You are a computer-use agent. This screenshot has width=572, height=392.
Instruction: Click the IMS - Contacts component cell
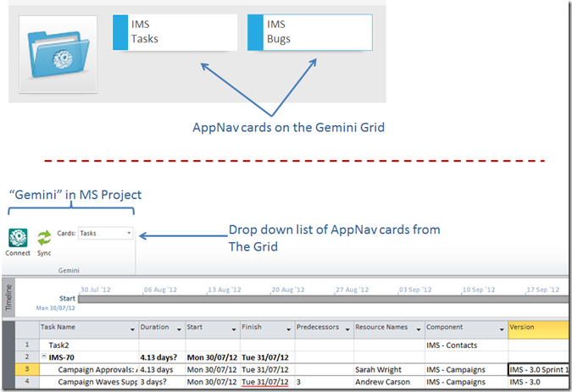click(x=467, y=345)
